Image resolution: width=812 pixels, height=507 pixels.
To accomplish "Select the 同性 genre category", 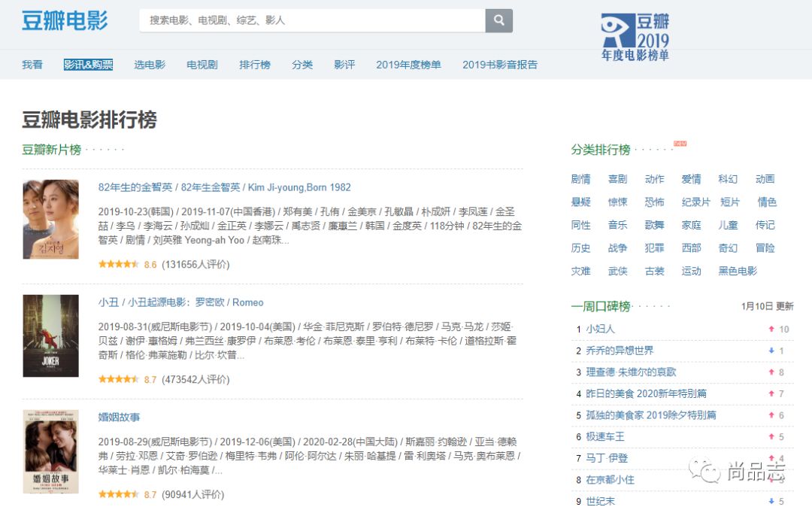I will [580, 225].
